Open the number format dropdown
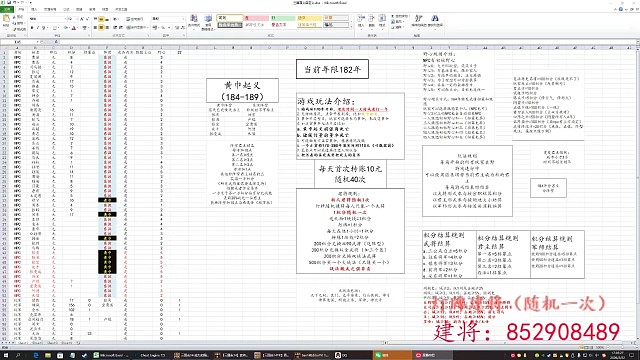 point(183,19)
